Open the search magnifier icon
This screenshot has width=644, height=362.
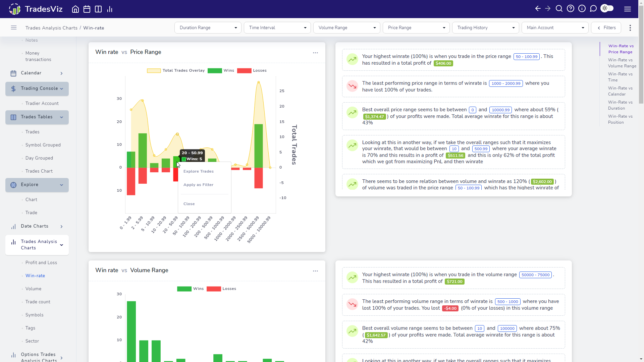tap(559, 9)
